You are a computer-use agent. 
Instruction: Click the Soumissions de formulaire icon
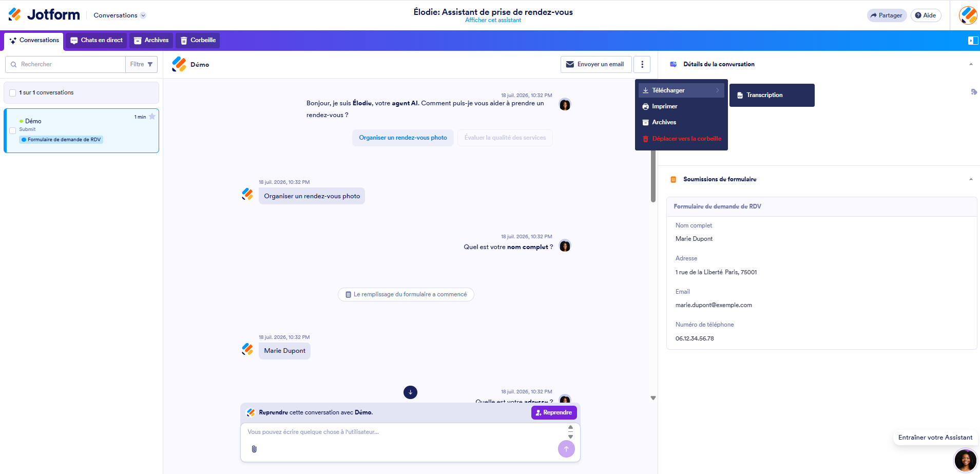point(673,179)
